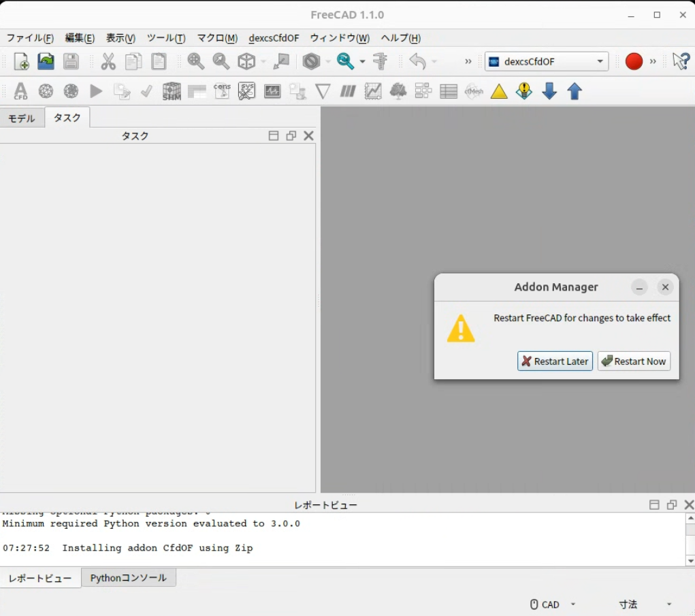Image resolution: width=695 pixels, height=616 pixels.
Task: Click the blue down arrow icon
Action: pos(549,91)
